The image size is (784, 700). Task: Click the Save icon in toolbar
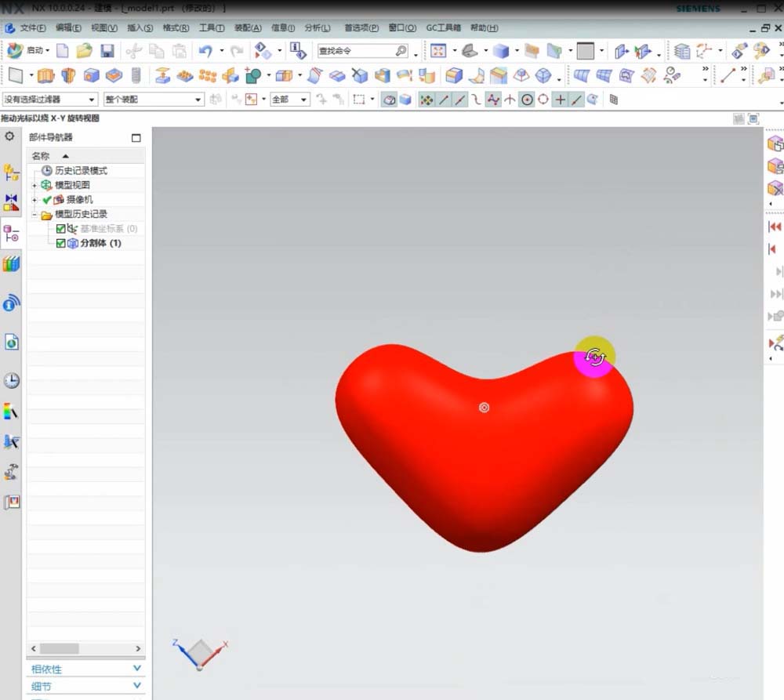(107, 51)
